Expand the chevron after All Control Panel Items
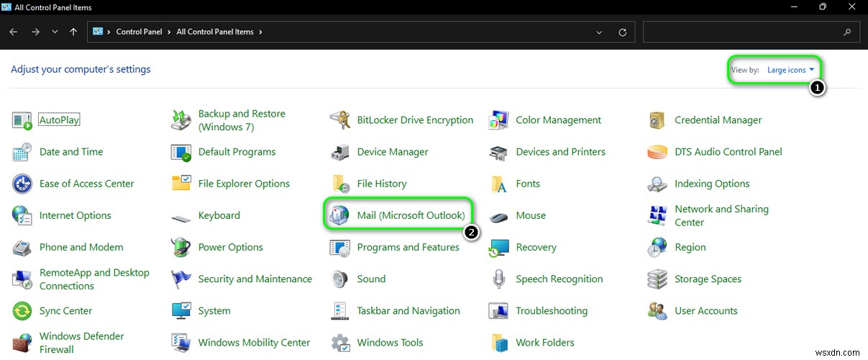Image resolution: width=868 pixels, height=360 pixels. (x=260, y=32)
